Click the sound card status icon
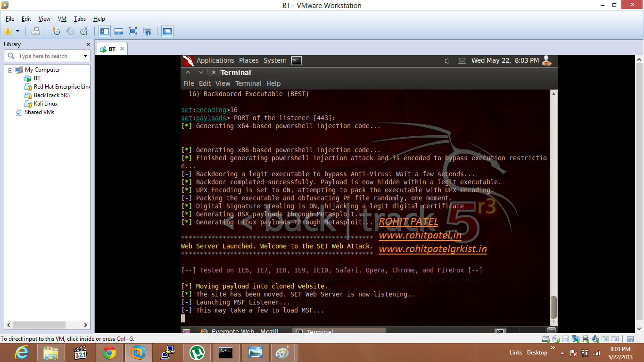 (x=595, y=339)
